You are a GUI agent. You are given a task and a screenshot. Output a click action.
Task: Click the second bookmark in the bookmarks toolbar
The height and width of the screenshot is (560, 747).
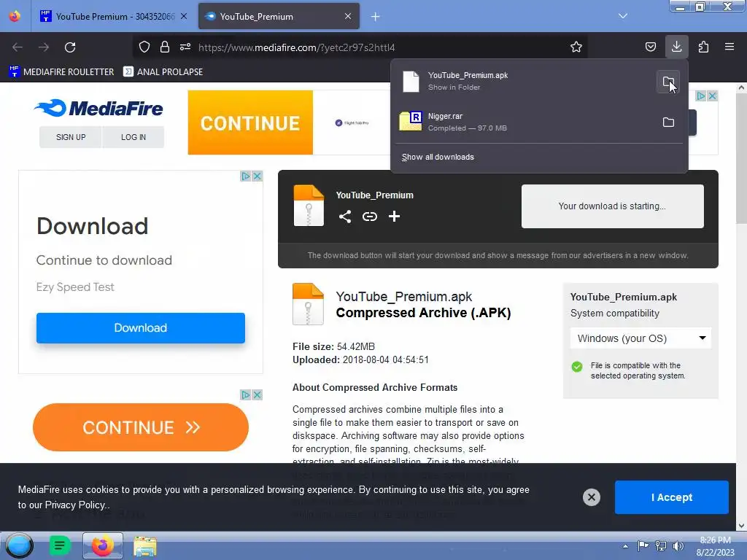[163, 72]
